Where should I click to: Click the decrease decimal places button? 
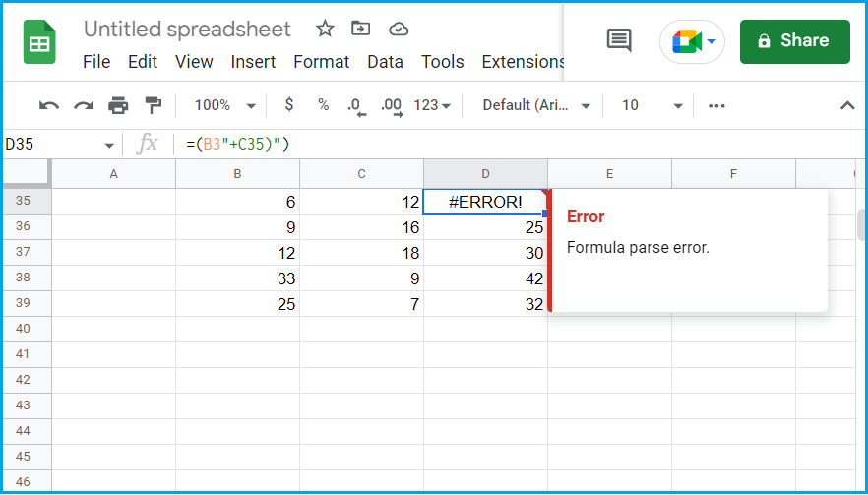[x=356, y=105]
